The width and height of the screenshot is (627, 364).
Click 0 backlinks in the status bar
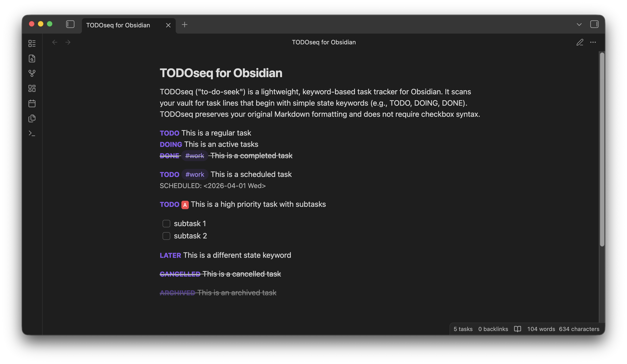click(x=493, y=329)
